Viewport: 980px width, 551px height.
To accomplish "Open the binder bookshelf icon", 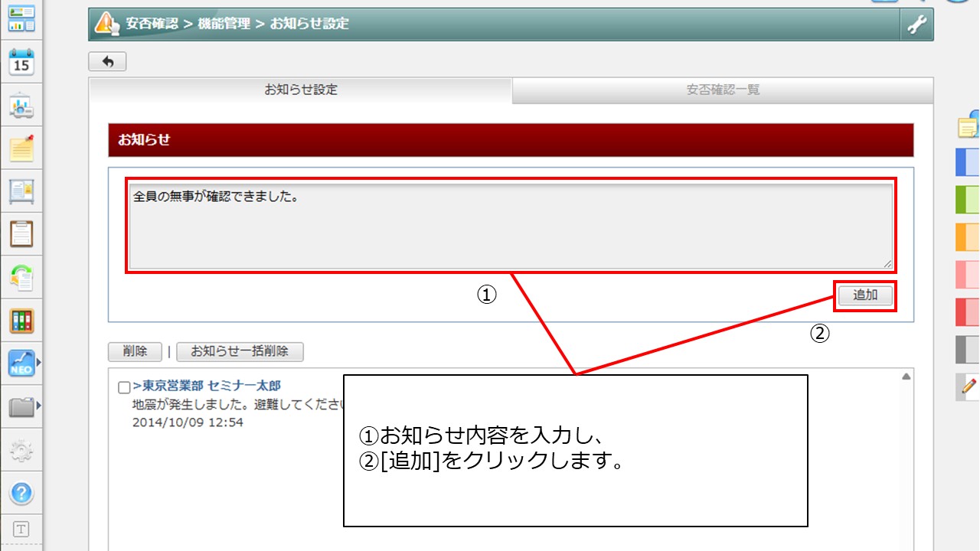I will click(21, 321).
